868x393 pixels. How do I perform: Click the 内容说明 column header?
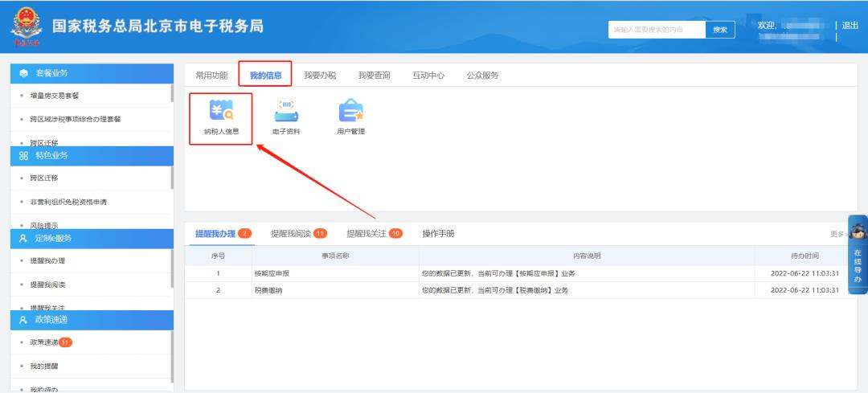(587, 256)
